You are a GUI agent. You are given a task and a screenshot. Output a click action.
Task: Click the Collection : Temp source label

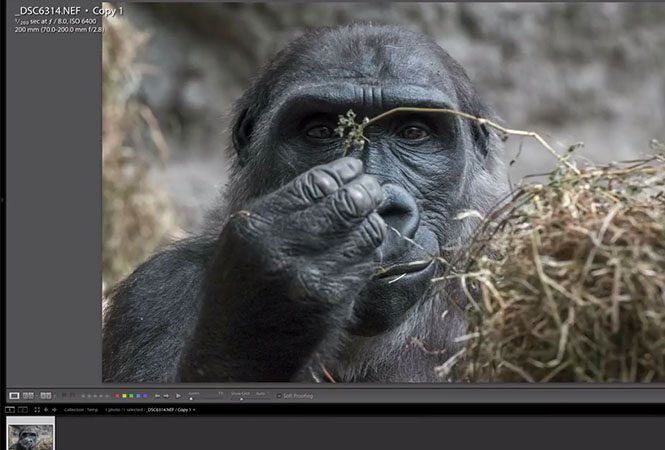(x=81, y=410)
